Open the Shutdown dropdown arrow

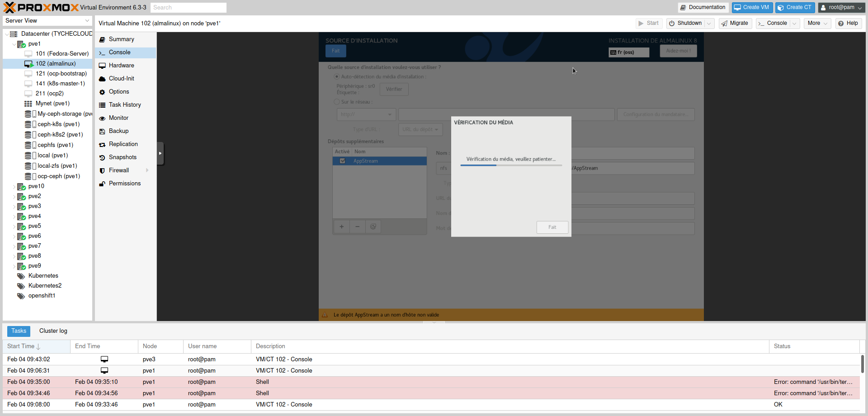click(709, 24)
